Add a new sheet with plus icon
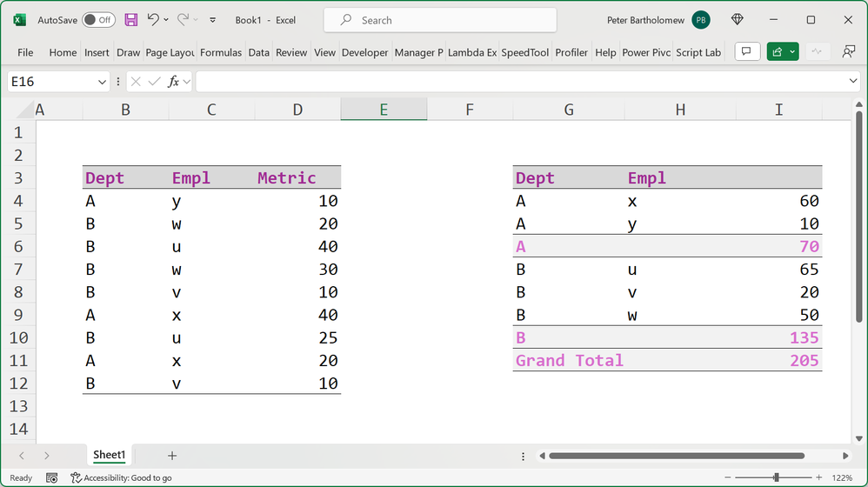 (172, 456)
